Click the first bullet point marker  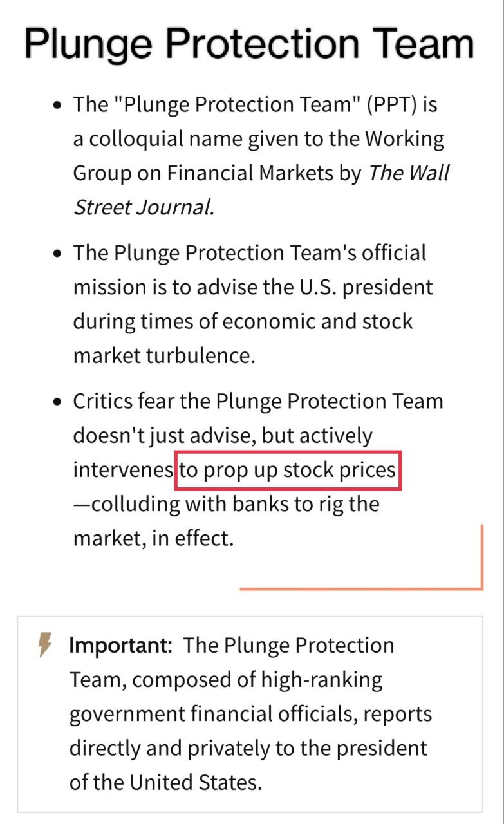[x=58, y=105]
